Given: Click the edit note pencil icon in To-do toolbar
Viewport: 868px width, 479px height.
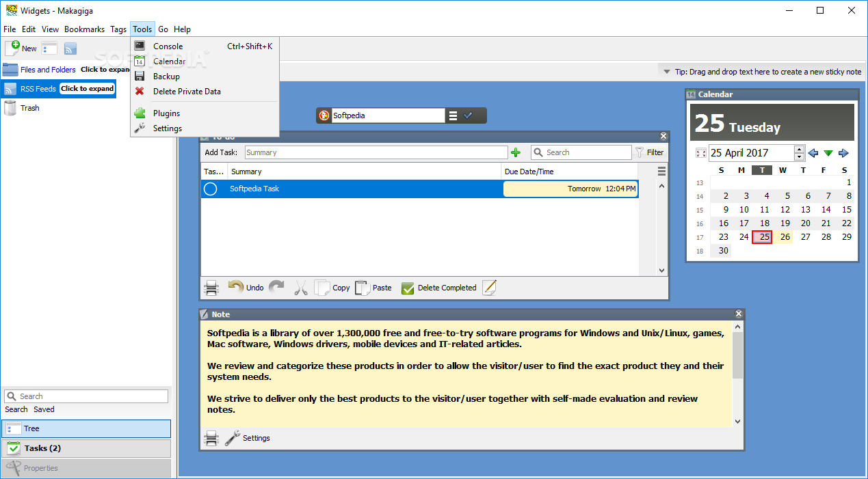Looking at the screenshot, I should click(489, 288).
